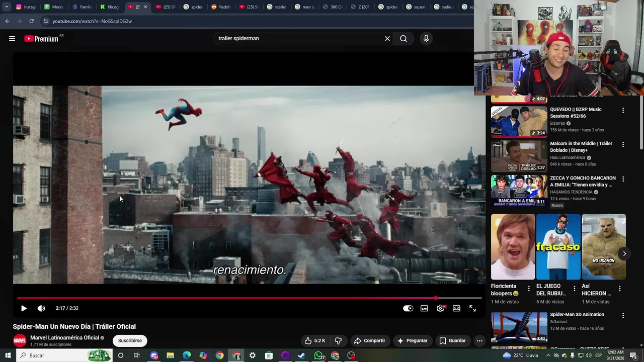Open Marvel Latinoamérica Oficial channel name

[64, 338]
